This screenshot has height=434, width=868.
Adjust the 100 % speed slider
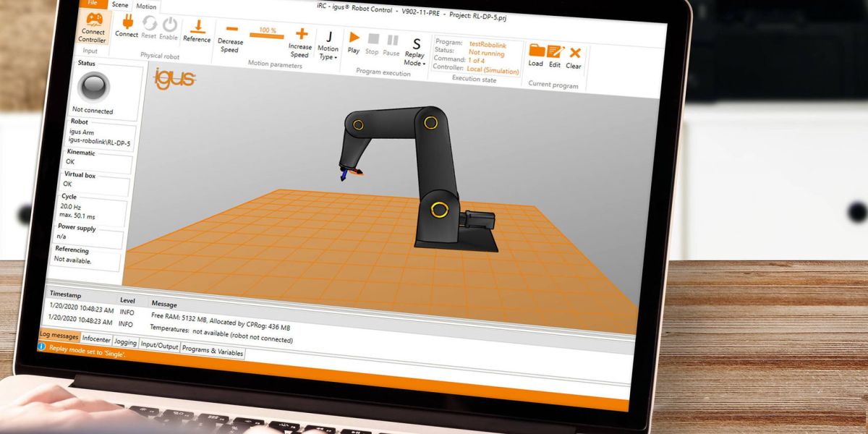pyautogui.click(x=267, y=34)
